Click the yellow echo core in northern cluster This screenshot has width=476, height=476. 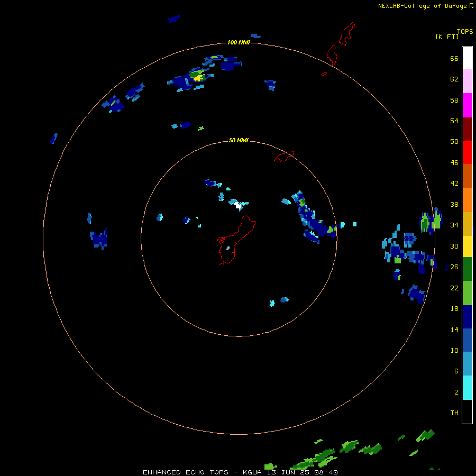coord(198,78)
